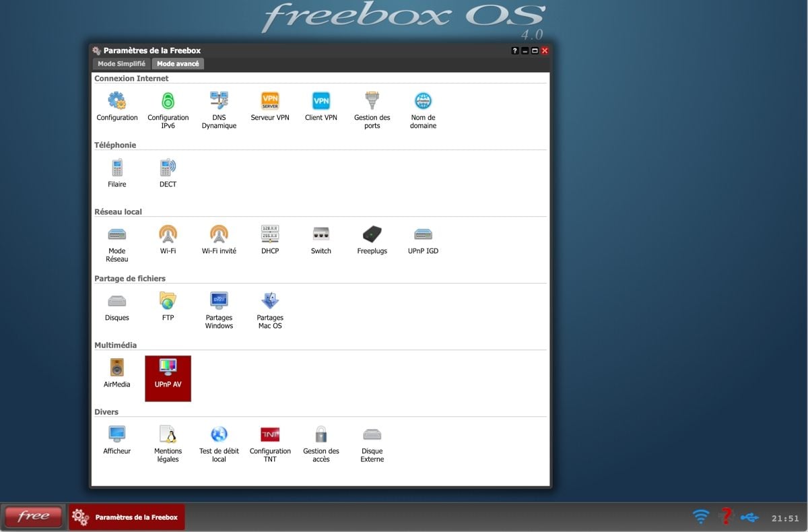The height and width of the screenshot is (532, 808).
Task: Open the Wi-Fi settings
Action: point(168,240)
